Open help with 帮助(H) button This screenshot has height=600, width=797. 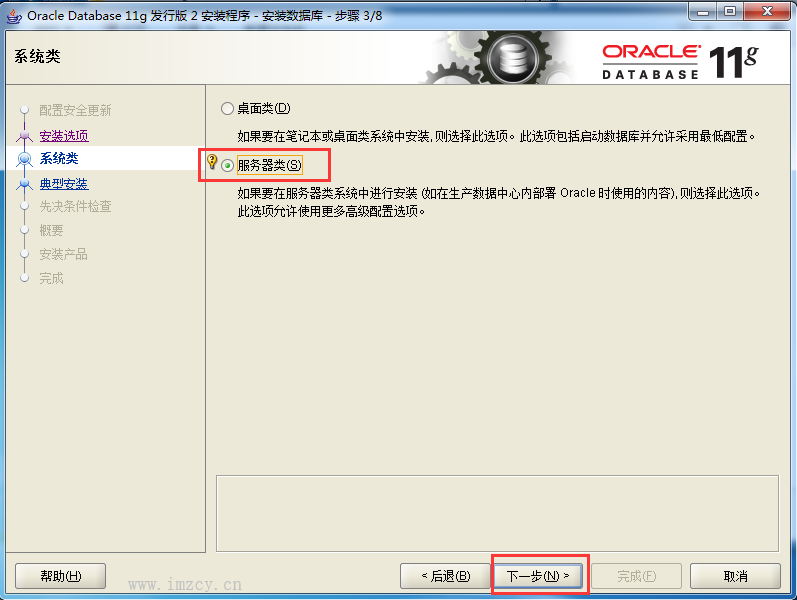(60, 576)
